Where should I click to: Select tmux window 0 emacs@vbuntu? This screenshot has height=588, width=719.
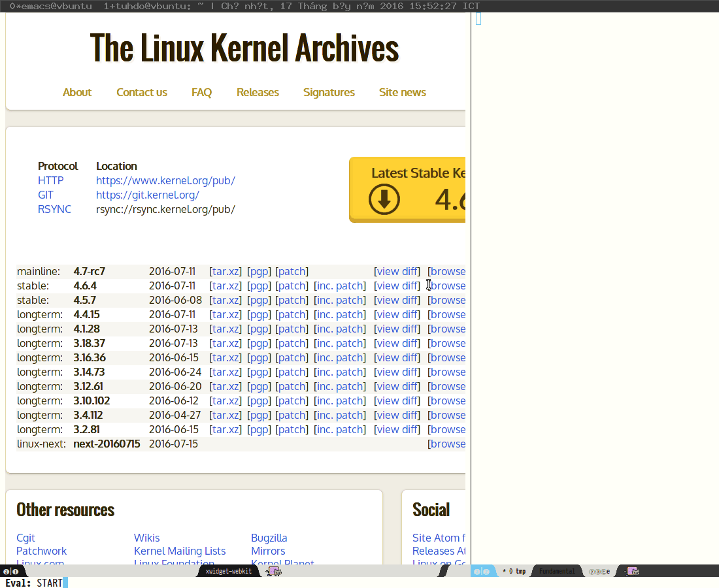[x=50, y=6]
